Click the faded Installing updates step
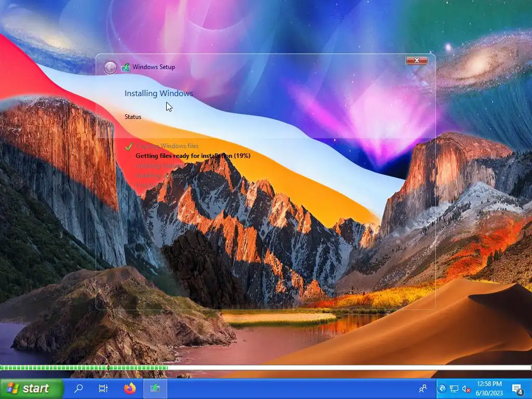Screen dimensions: 532x399 click(x=160, y=176)
